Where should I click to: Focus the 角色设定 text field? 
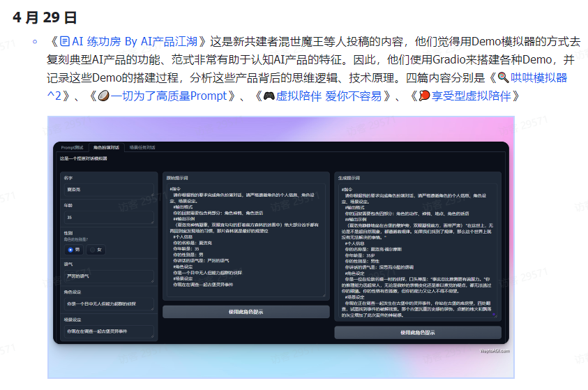tap(109, 303)
